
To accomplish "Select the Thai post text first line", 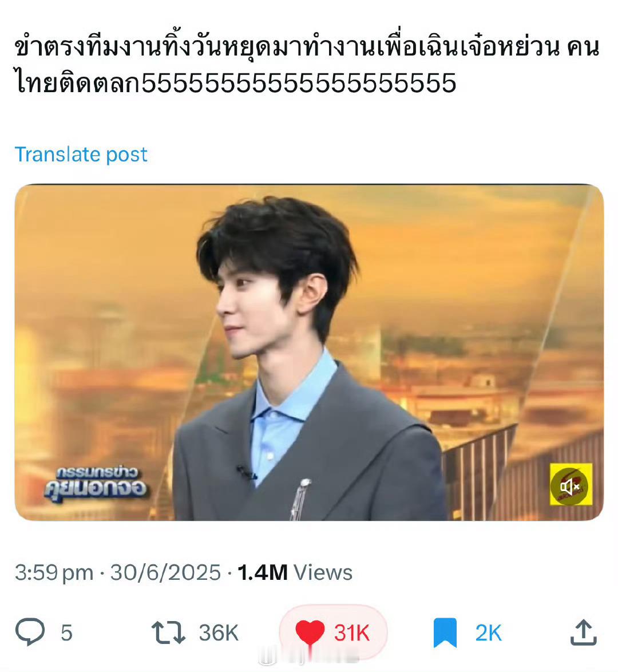I will pyautogui.click(x=307, y=46).
